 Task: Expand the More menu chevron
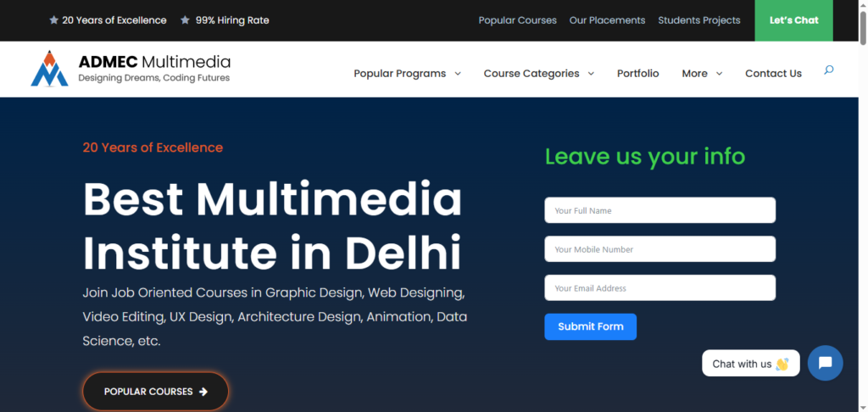pyautogui.click(x=719, y=74)
